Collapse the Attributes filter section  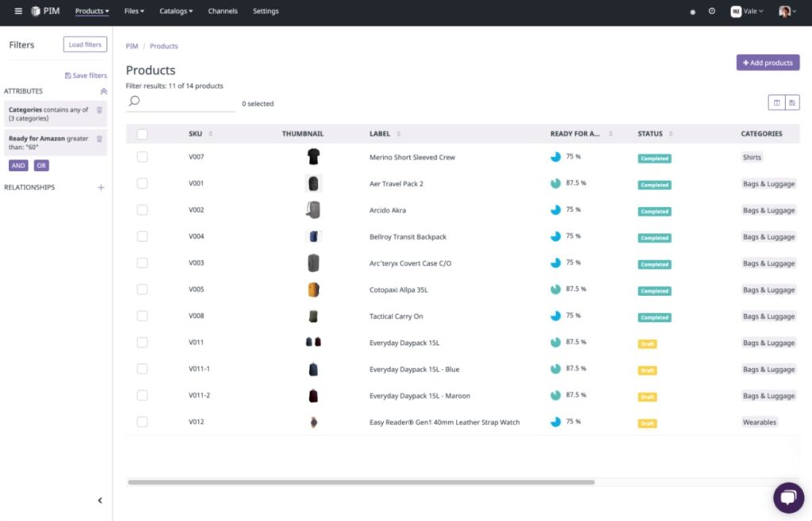(103, 91)
